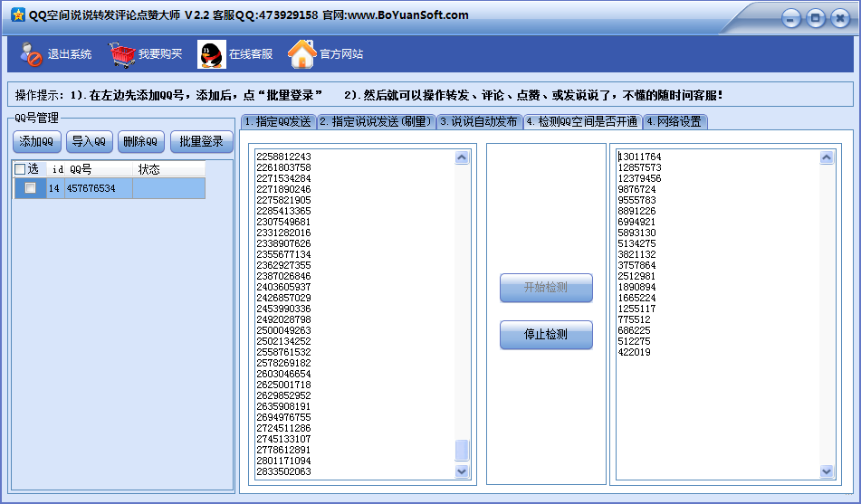Toggle the select-all checkbox in header 选

[x=20, y=168]
